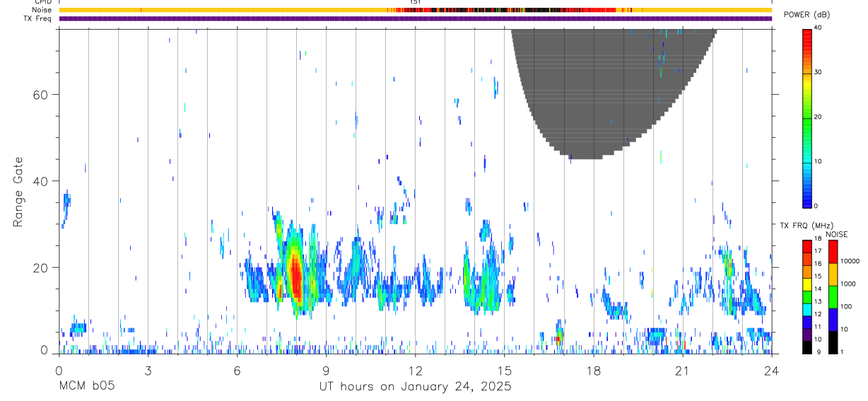Click the '151' CPID value at top
The height and width of the screenshot is (401, 868).
click(416, 2)
